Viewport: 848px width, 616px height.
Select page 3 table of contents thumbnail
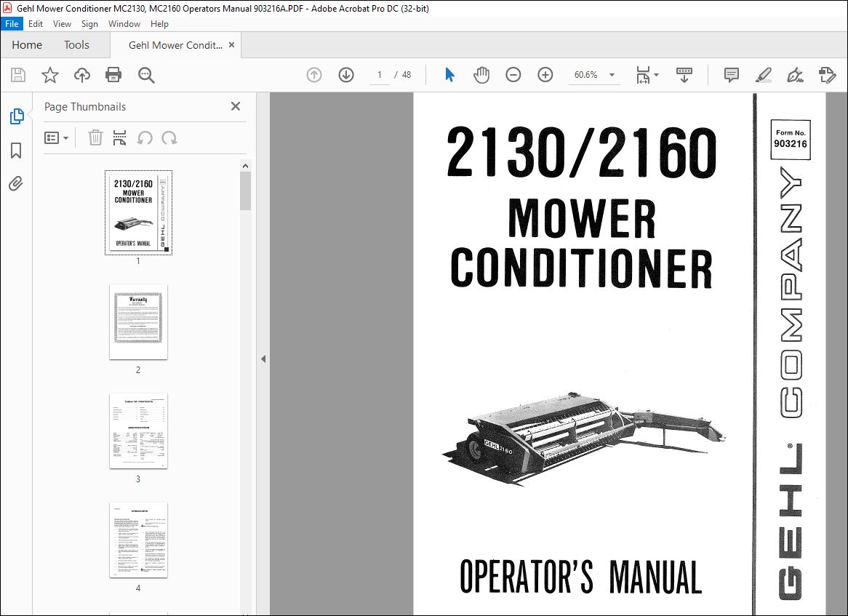point(138,431)
